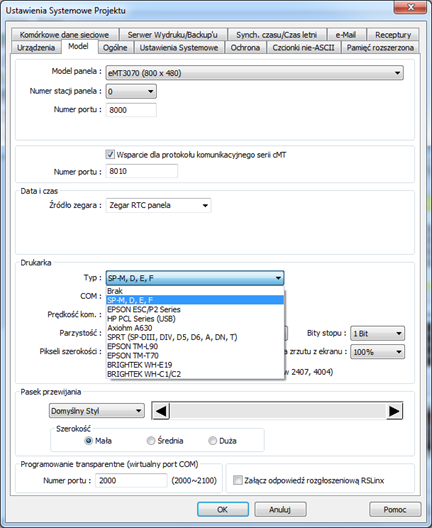The width and height of the screenshot is (432, 528).
Task: Select Brak in printer type list
Action: (x=195, y=291)
